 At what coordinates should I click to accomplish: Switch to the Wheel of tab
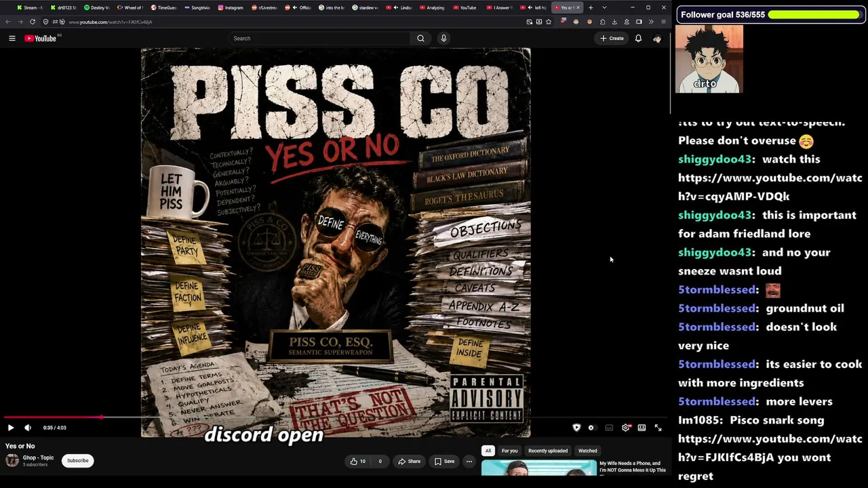point(130,7)
